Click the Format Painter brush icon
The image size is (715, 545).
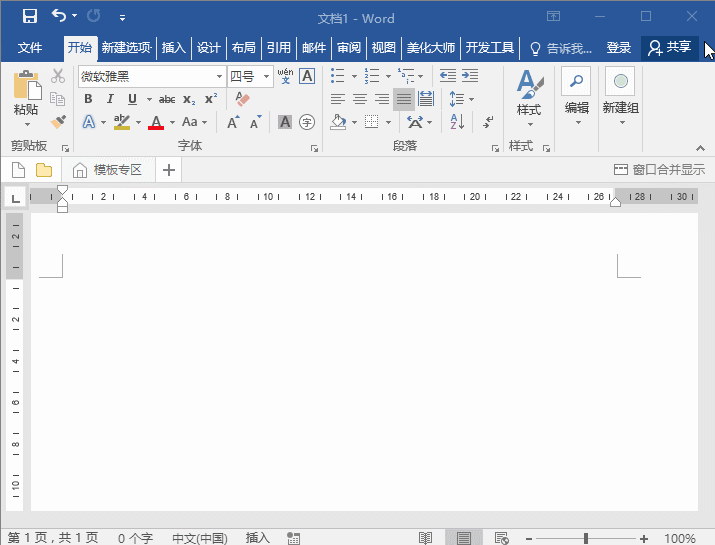pos(58,122)
